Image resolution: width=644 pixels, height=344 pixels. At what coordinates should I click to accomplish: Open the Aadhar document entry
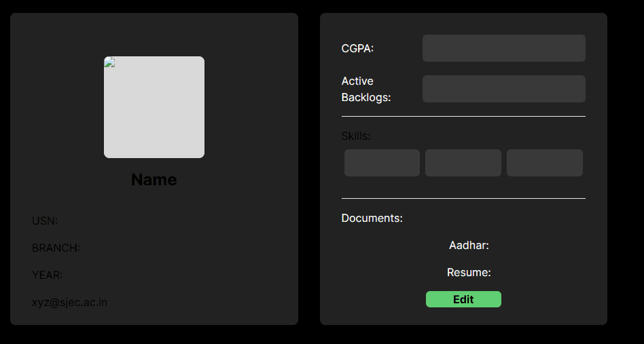[x=469, y=245]
